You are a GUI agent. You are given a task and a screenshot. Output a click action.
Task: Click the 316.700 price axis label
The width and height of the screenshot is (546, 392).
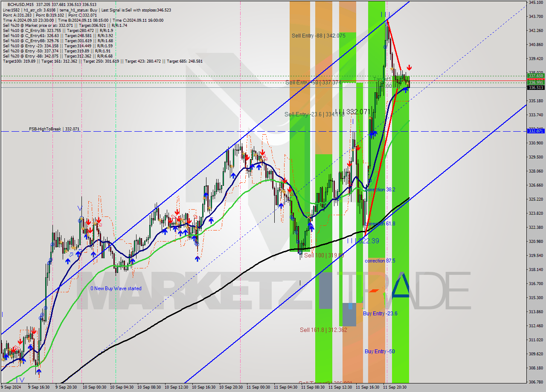pyautogui.click(x=536, y=283)
